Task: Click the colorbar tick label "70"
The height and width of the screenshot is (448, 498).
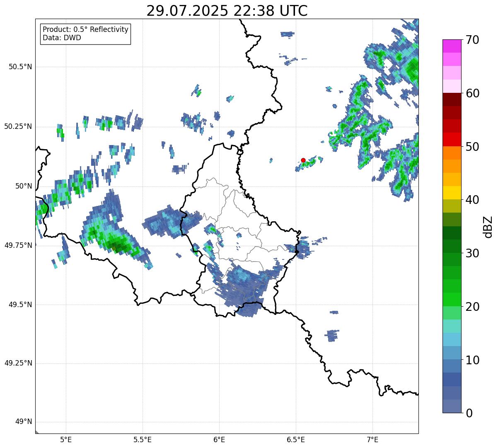Action: [x=472, y=40]
